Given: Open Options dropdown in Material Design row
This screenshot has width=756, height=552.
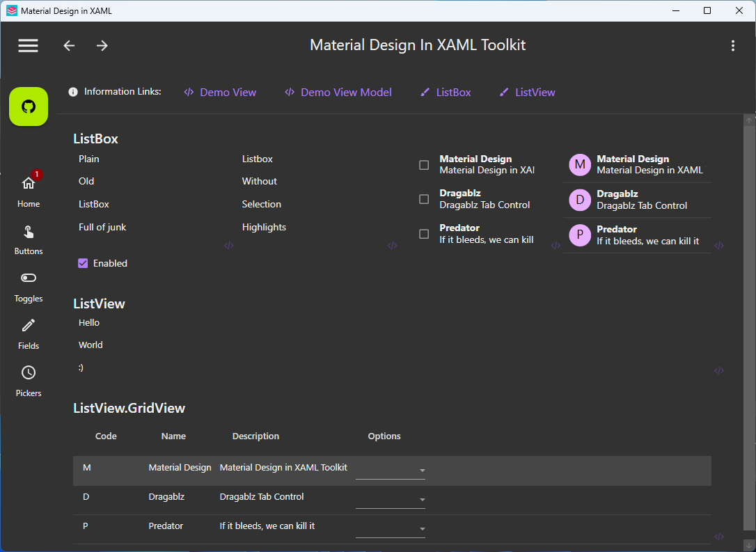Looking at the screenshot, I should click(x=391, y=470).
